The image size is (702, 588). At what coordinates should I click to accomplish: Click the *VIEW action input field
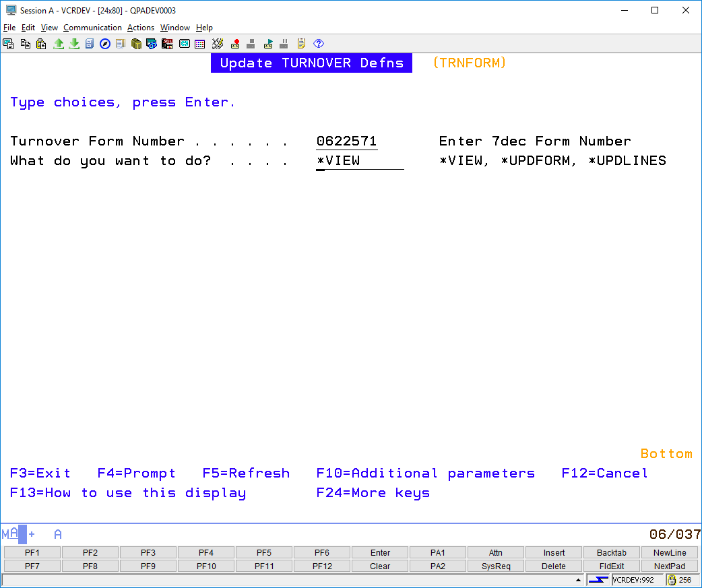tap(360, 161)
